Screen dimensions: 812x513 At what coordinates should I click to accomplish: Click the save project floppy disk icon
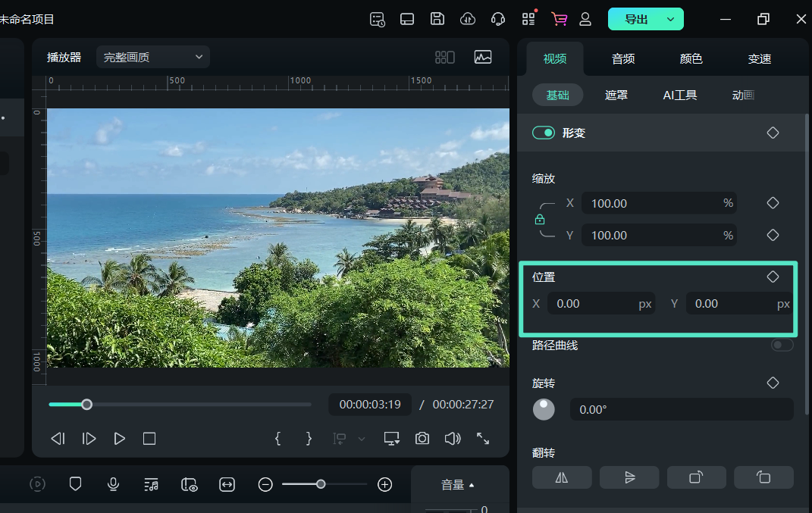coord(437,19)
